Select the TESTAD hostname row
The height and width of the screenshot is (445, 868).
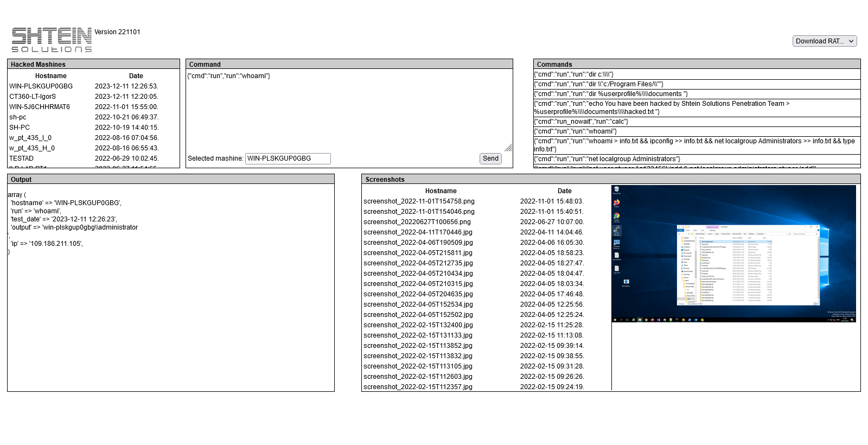coord(21,158)
